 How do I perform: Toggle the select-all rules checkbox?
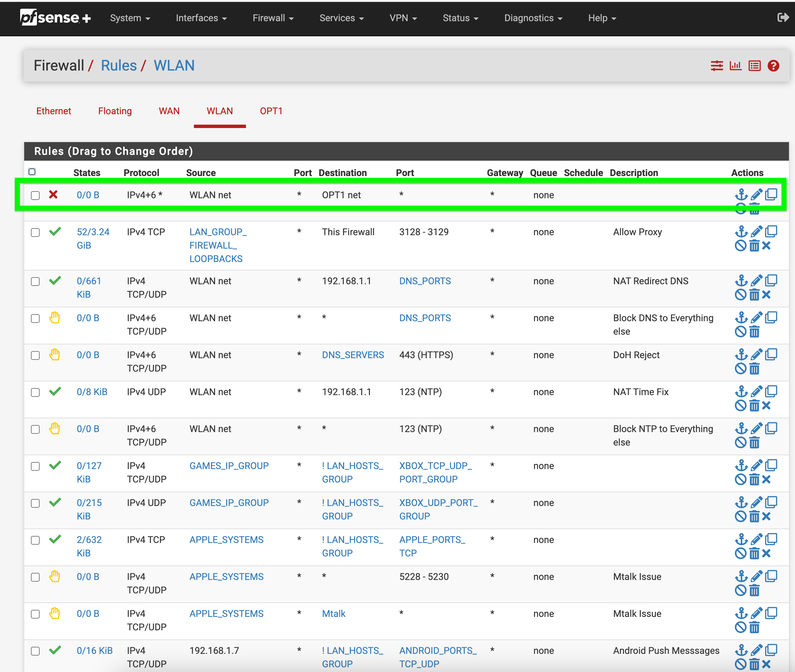[32, 172]
